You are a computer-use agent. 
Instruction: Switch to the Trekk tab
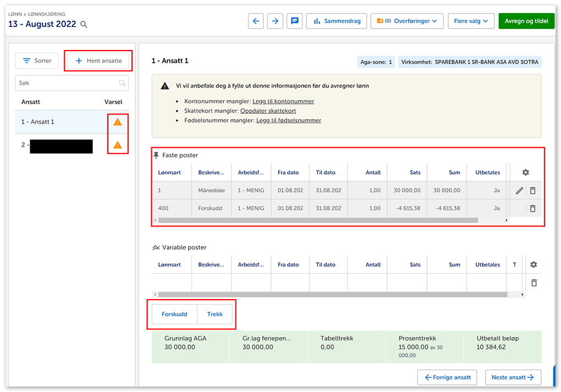point(215,314)
